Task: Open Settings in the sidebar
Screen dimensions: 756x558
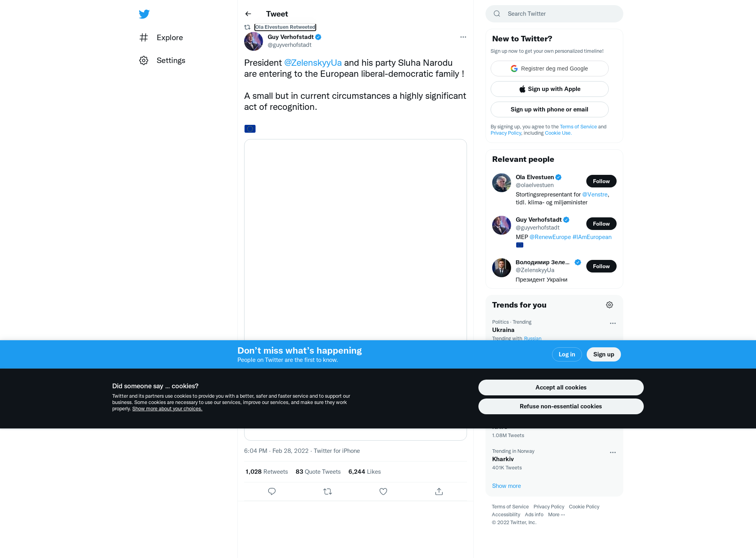Action: (162, 60)
